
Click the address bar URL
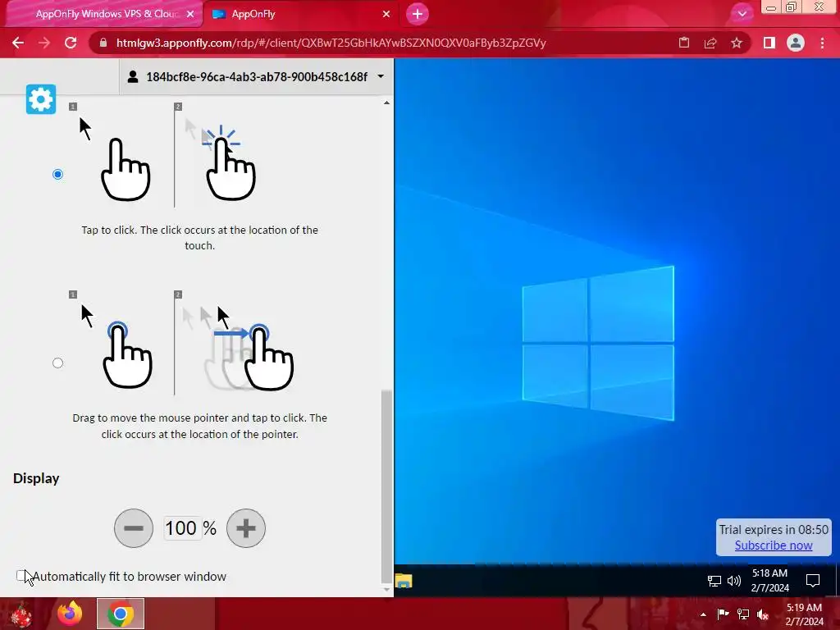(331, 43)
